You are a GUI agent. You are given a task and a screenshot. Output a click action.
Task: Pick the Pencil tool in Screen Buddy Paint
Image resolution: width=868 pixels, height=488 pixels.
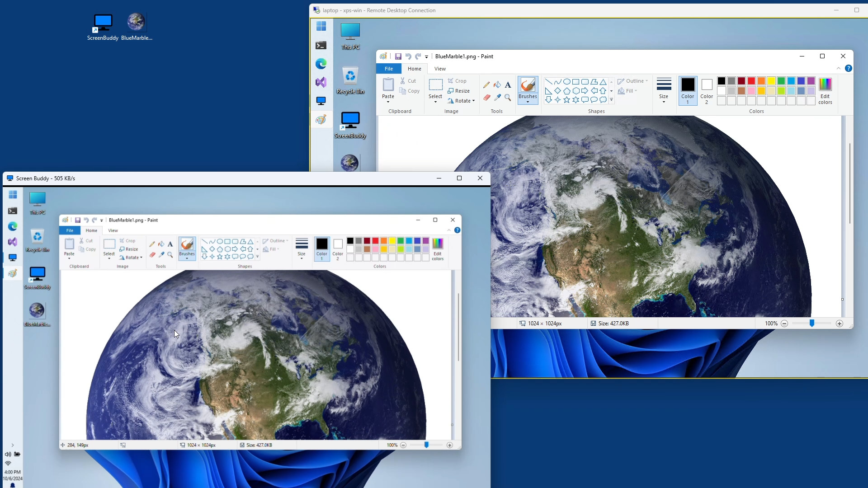tap(152, 244)
